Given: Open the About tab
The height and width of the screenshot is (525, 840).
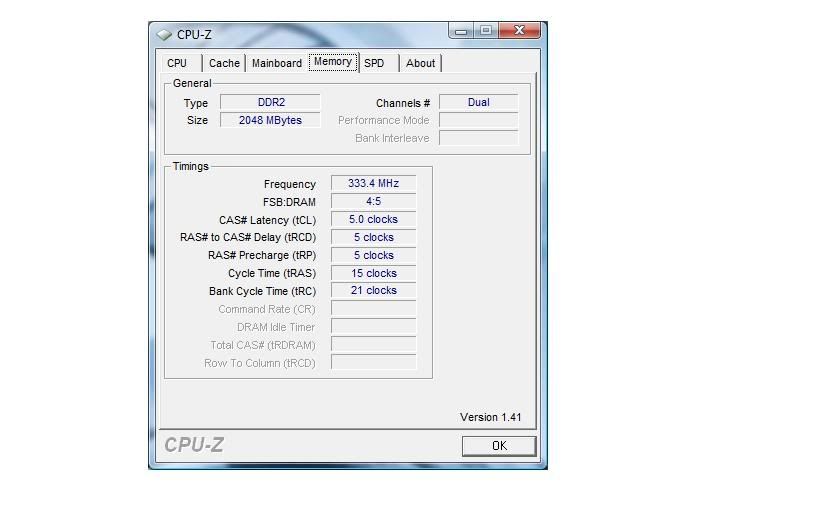Looking at the screenshot, I should click(421, 63).
